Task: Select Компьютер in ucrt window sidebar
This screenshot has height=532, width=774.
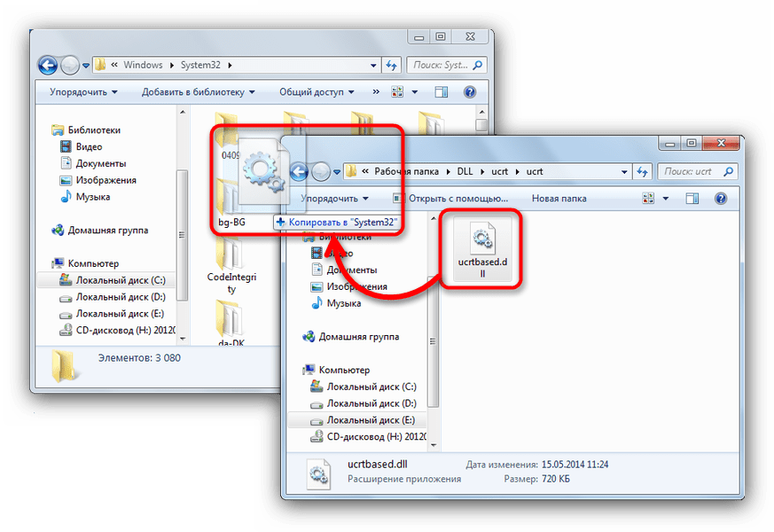Action: tap(336, 370)
